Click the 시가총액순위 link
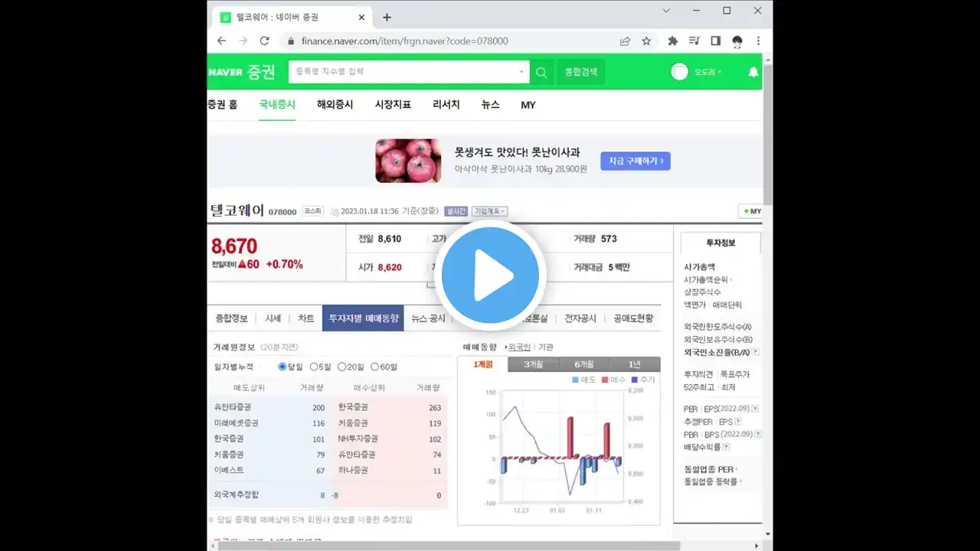 click(706, 279)
